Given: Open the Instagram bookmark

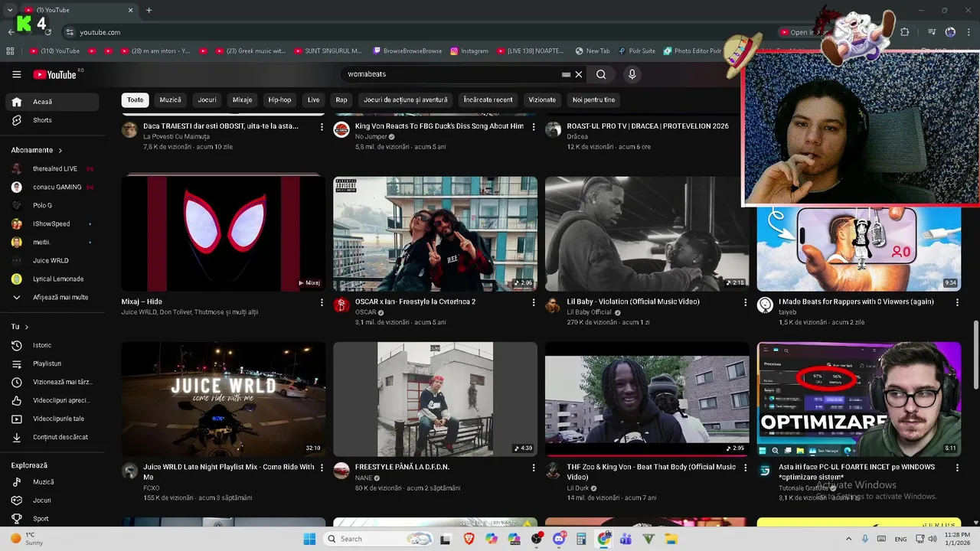Looking at the screenshot, I should [x=469, y=51].
